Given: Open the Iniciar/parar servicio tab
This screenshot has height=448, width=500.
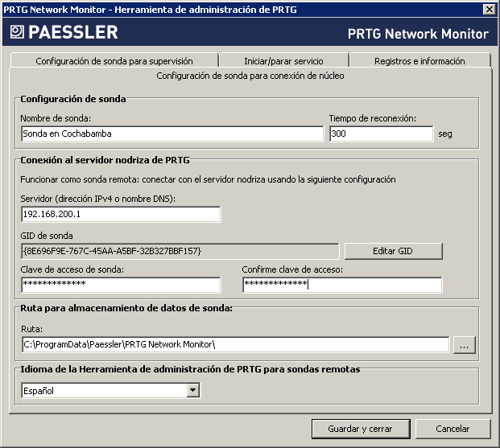Looking at the screenshot, I should (283, 60).
